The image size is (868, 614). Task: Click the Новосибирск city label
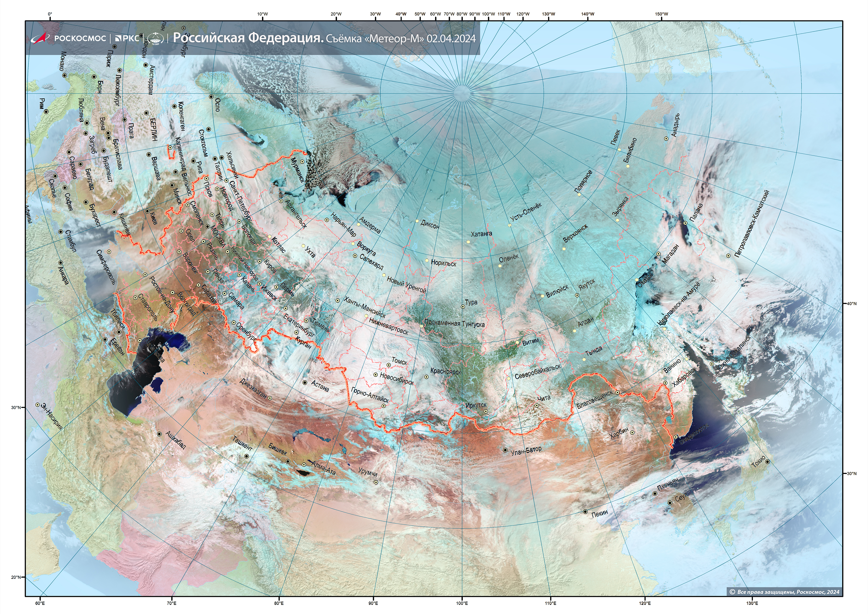pyautogui.click(x=397, y=379)
